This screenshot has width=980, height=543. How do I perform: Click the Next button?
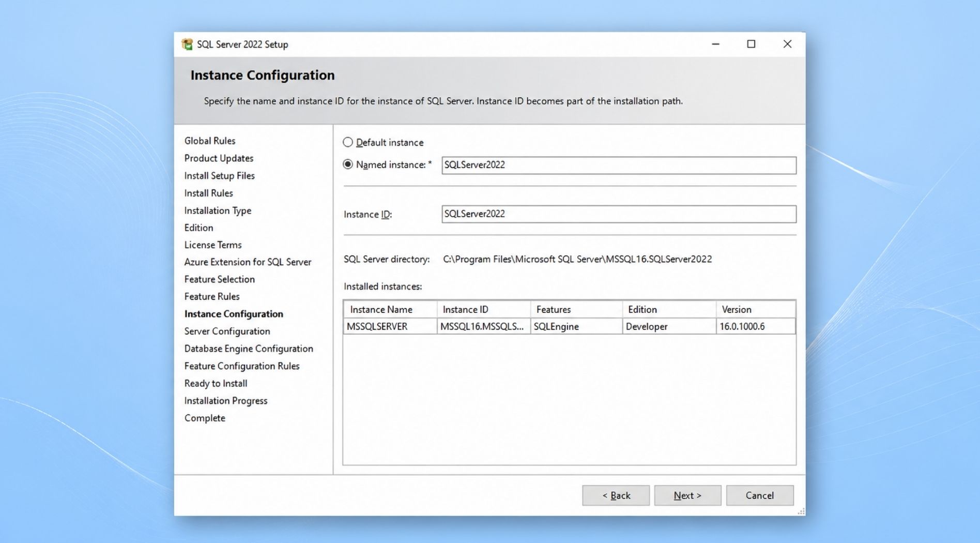click(687, 495)
